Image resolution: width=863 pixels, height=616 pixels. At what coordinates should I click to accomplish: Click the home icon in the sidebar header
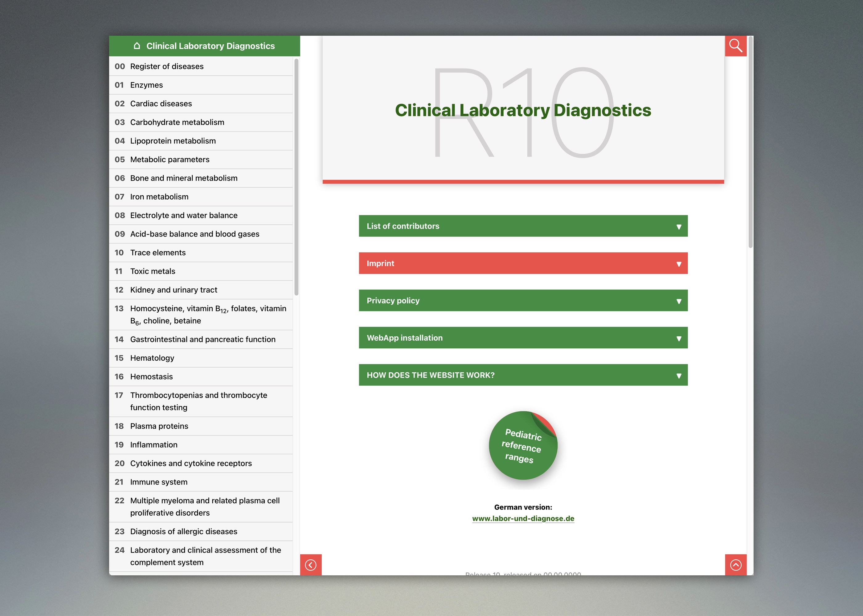(137, 46)
